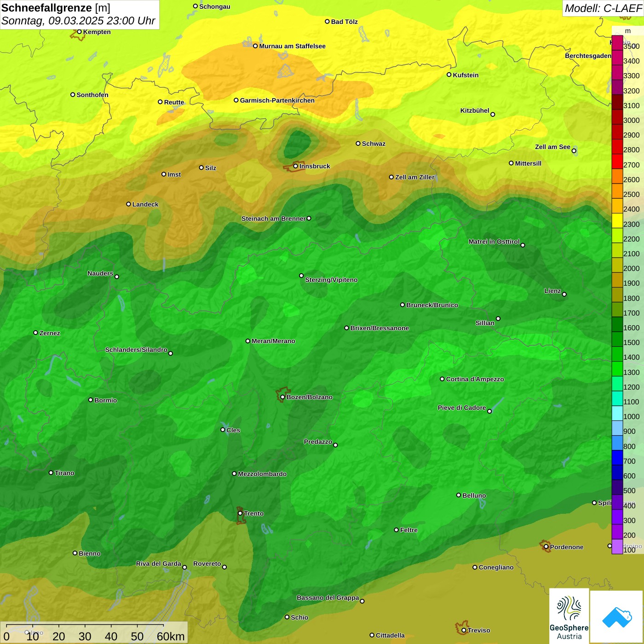The height and width of the screenshot is (644, 644).
Task: Select the Zernez location dot
Action: 35,333
